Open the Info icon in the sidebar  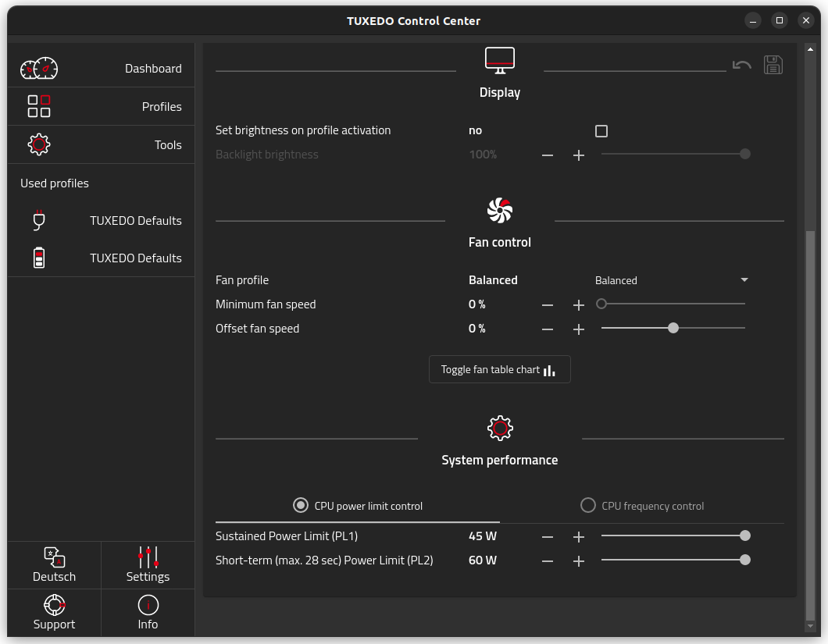click(148, 605)
